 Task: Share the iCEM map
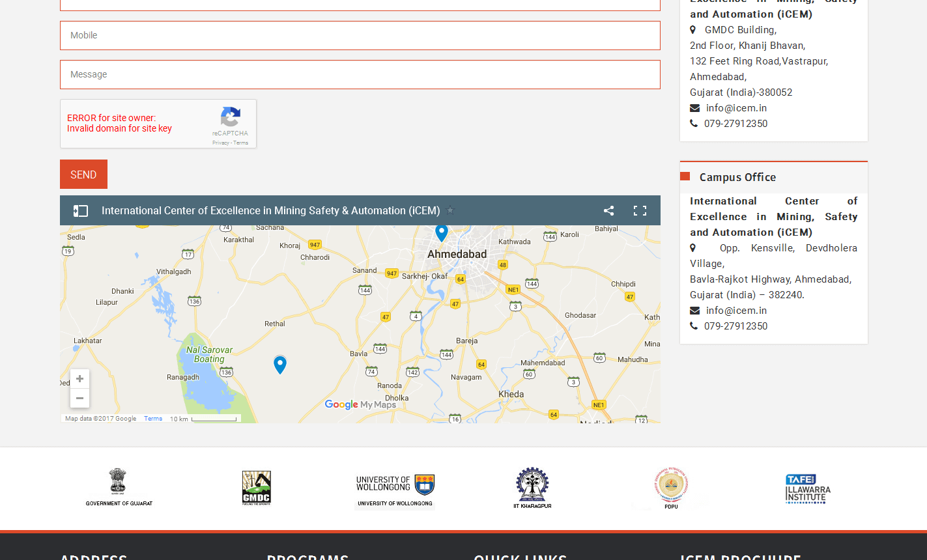point(608,210)
